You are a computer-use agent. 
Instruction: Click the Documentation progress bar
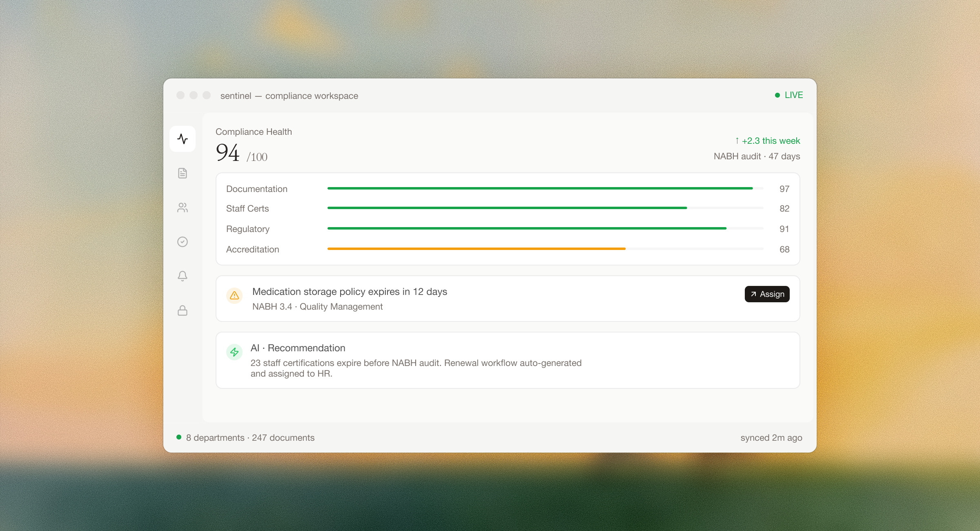click(x=545, y=188)
